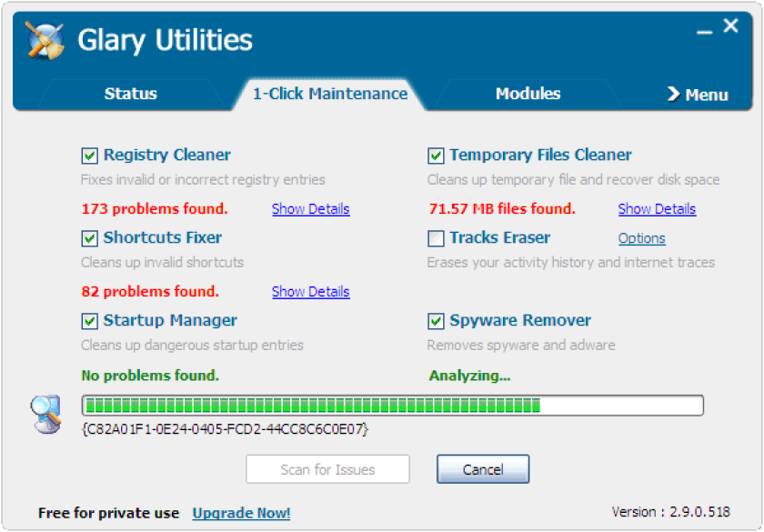The image size is (764, 532).
Task: Uncheck the Shortcuts Fixer checkbox
Action: [90, 238]
